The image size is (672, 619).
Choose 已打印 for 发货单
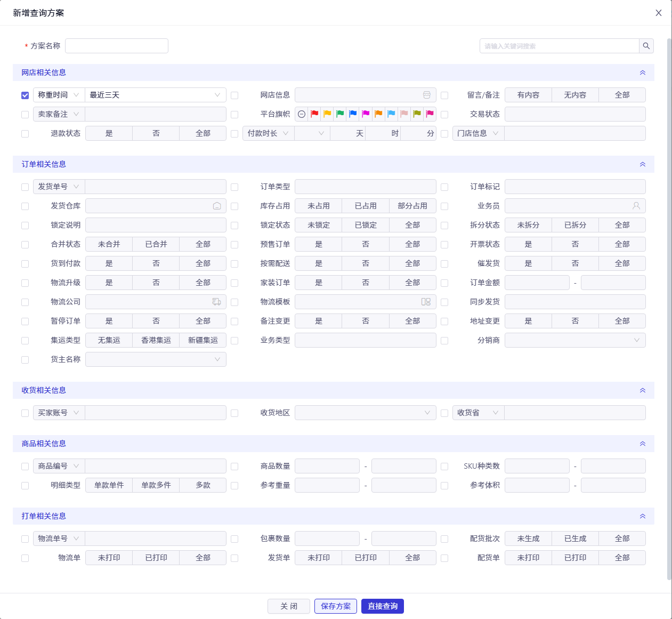point(366,558)
